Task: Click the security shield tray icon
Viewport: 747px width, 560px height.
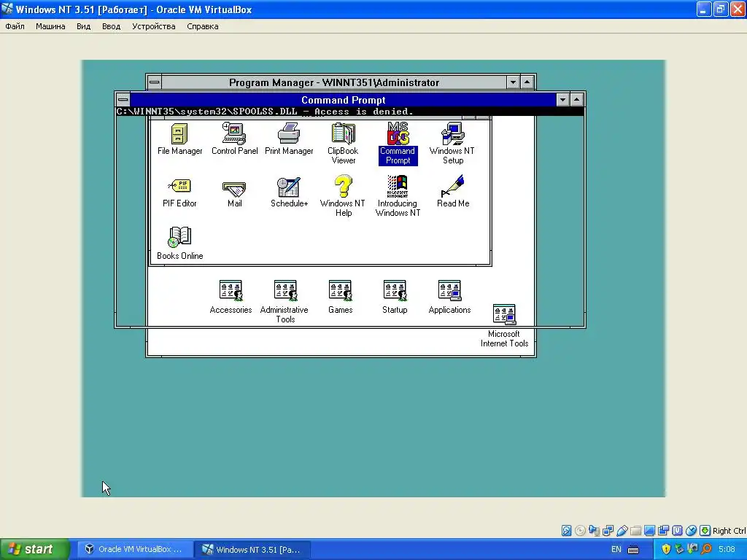Action: (666, 549)
